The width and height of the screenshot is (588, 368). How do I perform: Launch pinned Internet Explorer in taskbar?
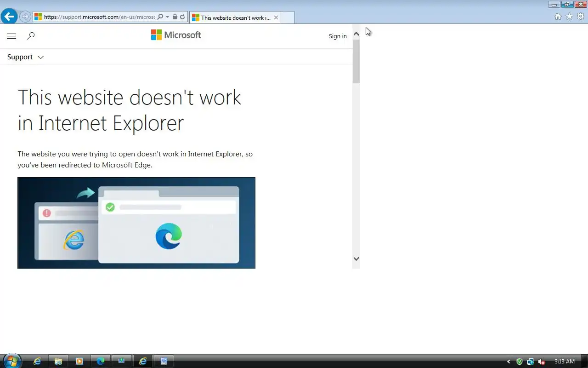[x=37, y=362]
